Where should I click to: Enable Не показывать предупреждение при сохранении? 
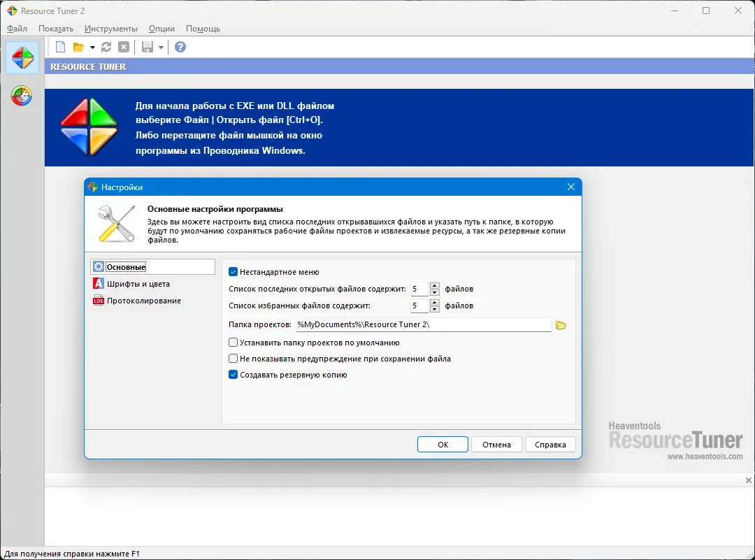[x=233, y=358]
